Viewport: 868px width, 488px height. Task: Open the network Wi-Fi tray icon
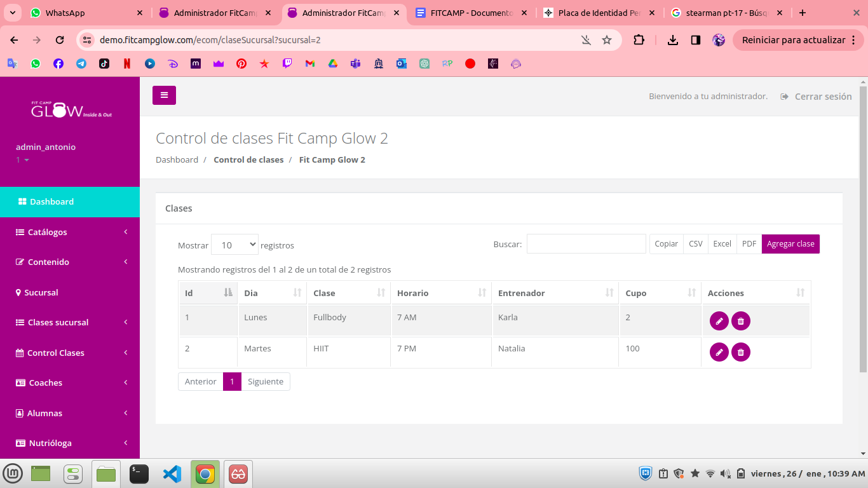point(710,473)
